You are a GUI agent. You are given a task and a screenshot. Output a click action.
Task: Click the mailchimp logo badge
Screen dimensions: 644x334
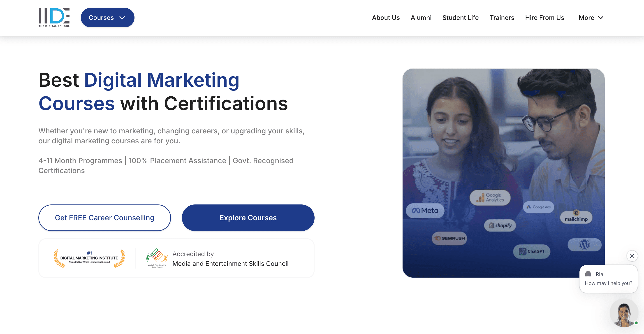576,217
